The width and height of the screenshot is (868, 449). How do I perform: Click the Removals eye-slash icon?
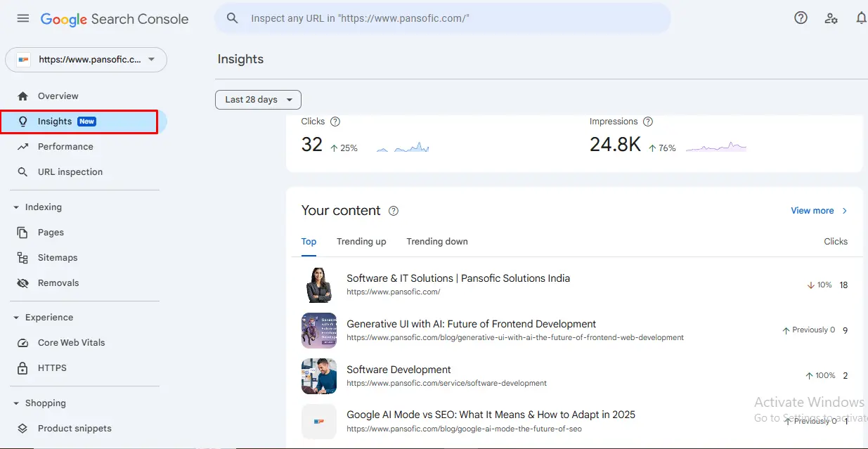[x=23, y=283]
